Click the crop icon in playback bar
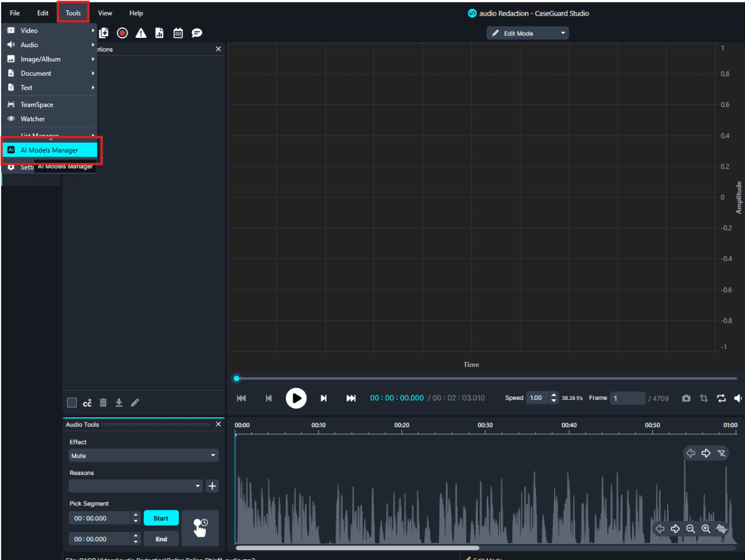Viewport: 745px width, 560px height. [x=704, y=398]
